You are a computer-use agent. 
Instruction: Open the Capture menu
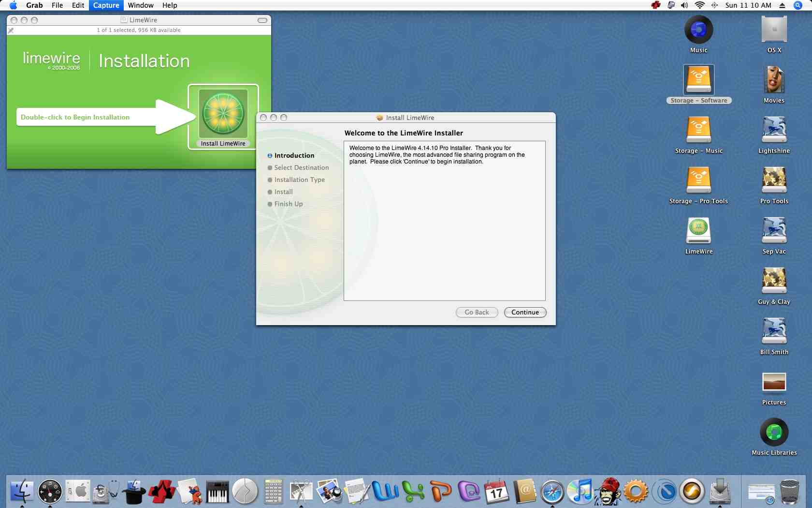coord(106,5)
